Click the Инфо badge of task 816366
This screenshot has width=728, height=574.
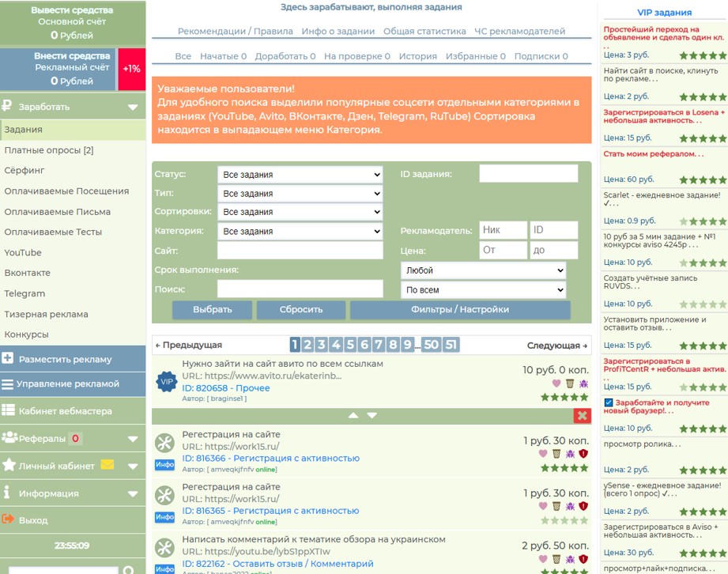coord(165,464)
